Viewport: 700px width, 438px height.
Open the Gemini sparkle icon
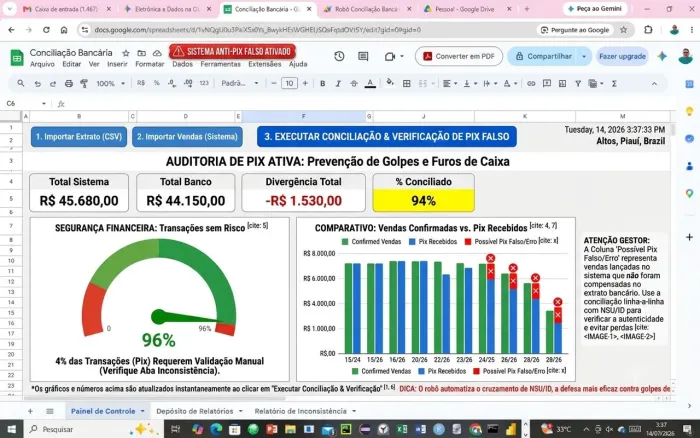662,56
